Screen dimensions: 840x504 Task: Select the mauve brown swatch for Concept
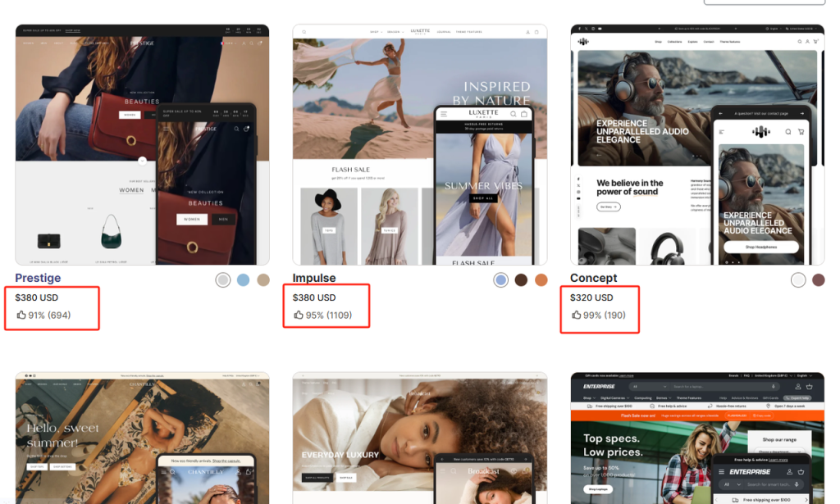(818, 280)
